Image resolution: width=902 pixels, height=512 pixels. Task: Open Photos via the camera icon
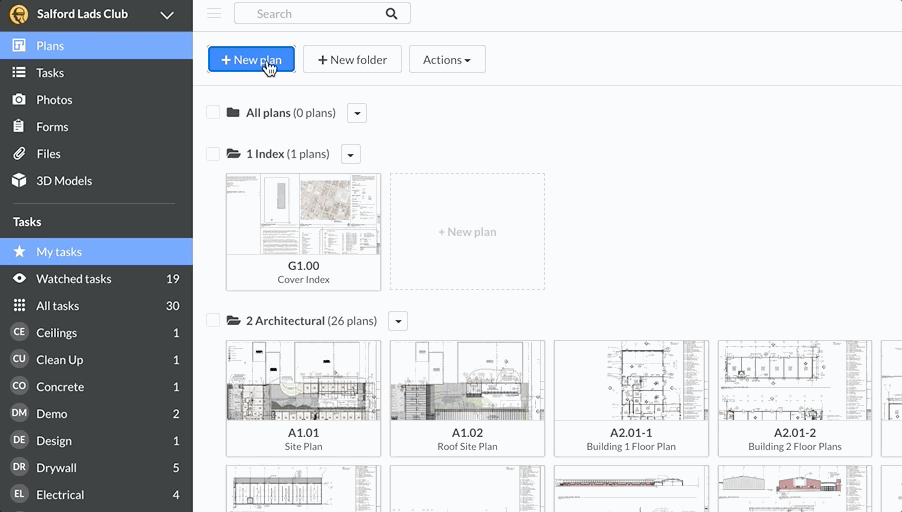[x=19, y=100]
